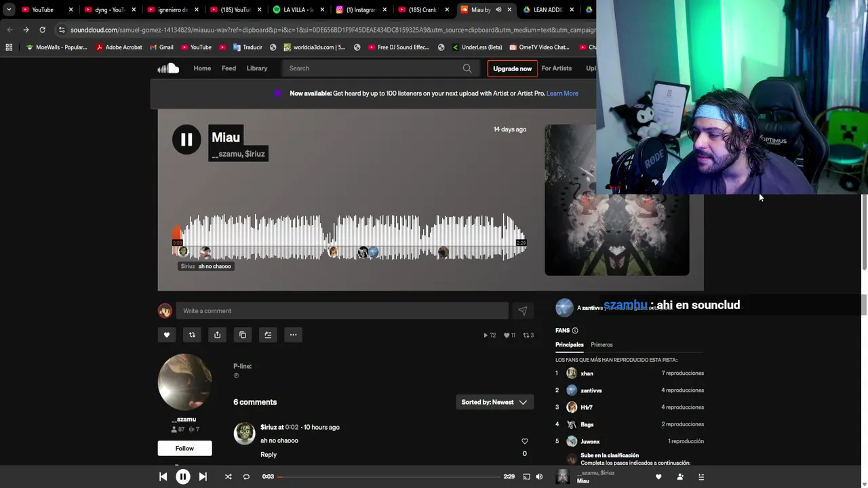
Task: Open the $iriuz commenter avatar
Action: tap(244, 433)
